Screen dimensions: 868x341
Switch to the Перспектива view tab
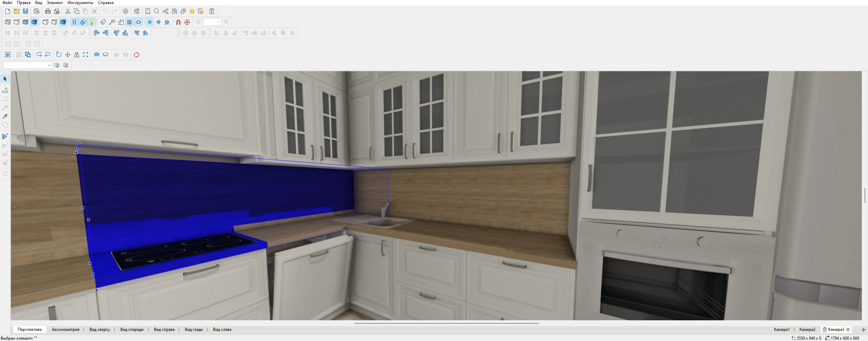[30, 329]
